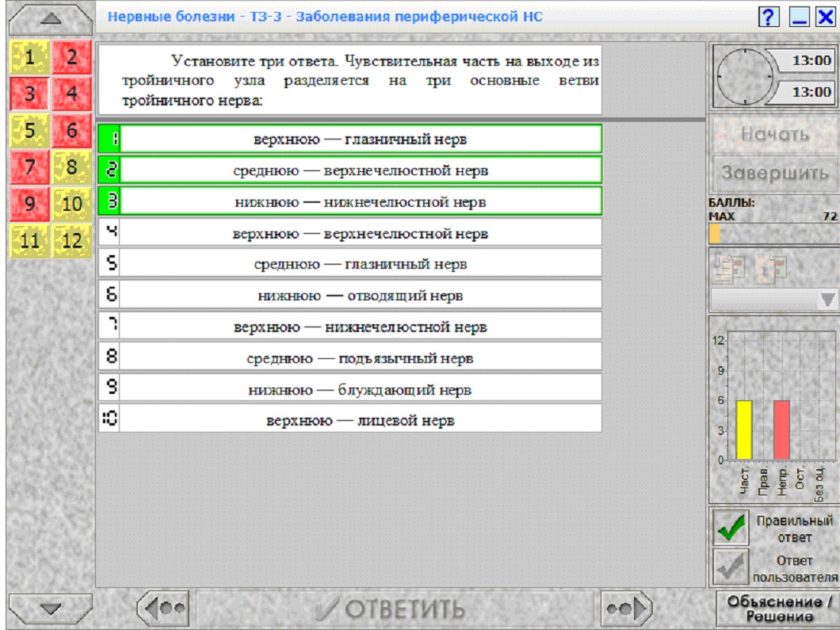Select answer 'верхнюю — лицевой нерв'
The height and width of the screenshot is (630, 840).
pyautogui.click(x=349, y=420)
